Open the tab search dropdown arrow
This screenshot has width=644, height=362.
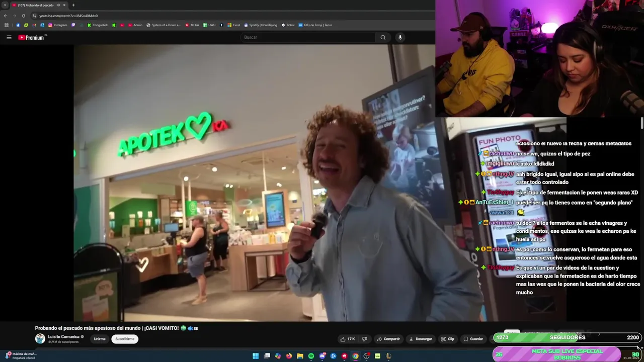(x=5, y=5)
